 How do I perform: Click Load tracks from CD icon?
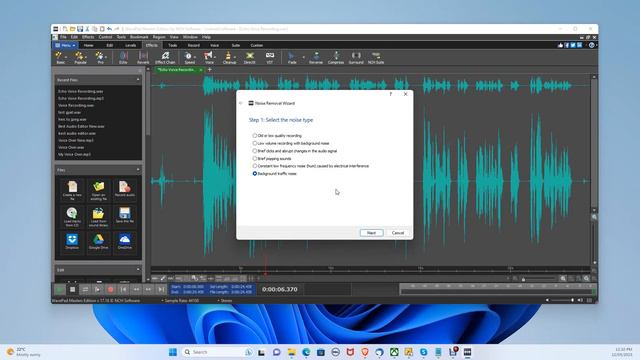pyautogui.click(x=72, y=217)
